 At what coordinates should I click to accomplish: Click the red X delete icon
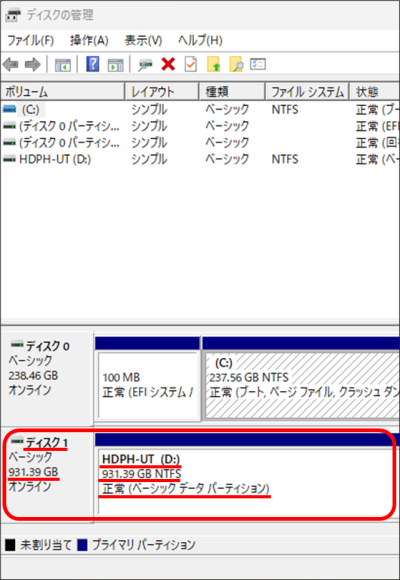(x=168, y=65)
